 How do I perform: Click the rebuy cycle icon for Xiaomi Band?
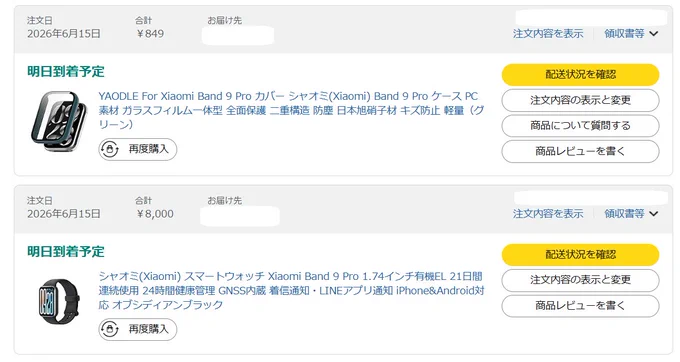(x=109, y=329)
